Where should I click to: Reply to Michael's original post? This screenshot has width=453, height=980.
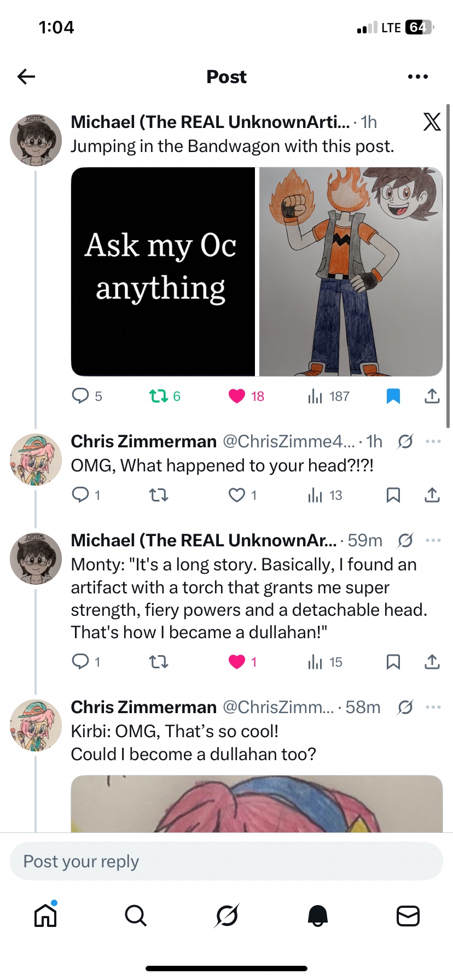pos(80,395)
